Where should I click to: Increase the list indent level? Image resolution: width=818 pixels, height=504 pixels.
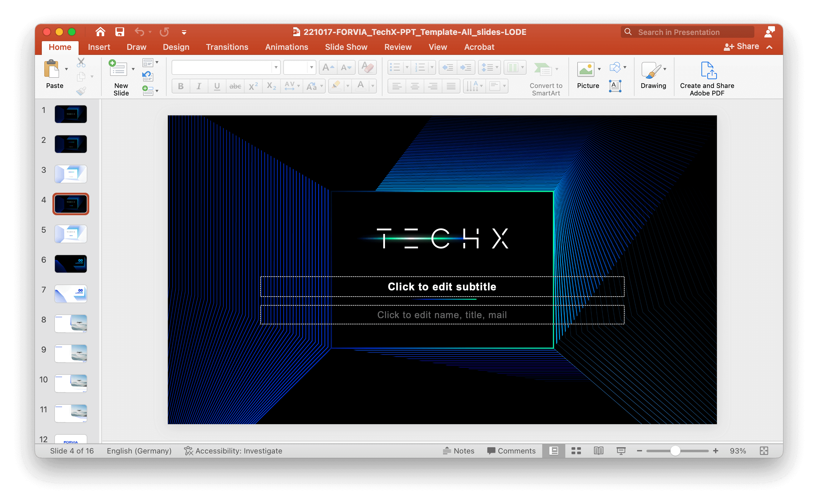point(466,68)
